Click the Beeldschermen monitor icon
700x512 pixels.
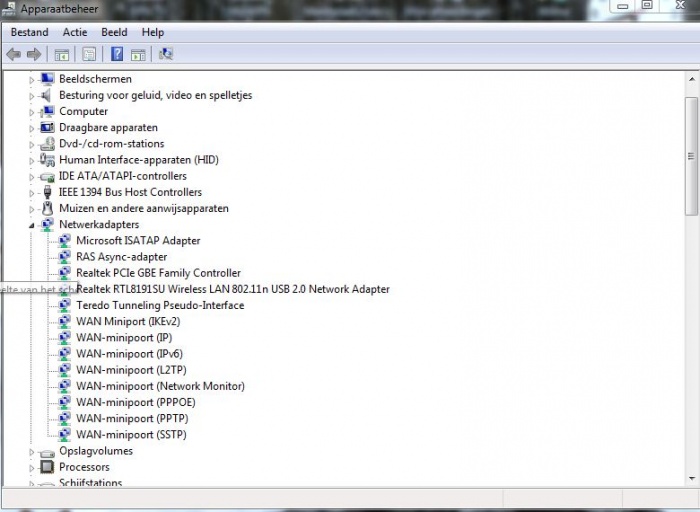pos(47,79)
